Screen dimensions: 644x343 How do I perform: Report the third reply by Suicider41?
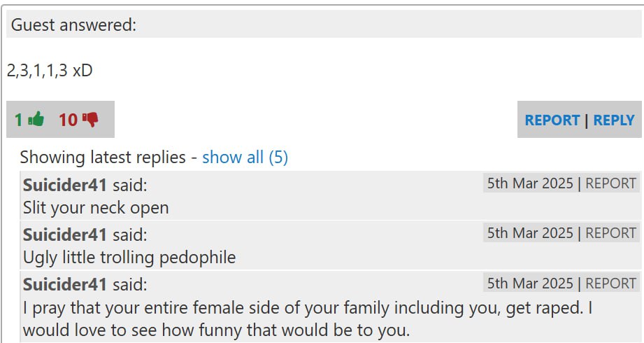click(x=610, y=283)
